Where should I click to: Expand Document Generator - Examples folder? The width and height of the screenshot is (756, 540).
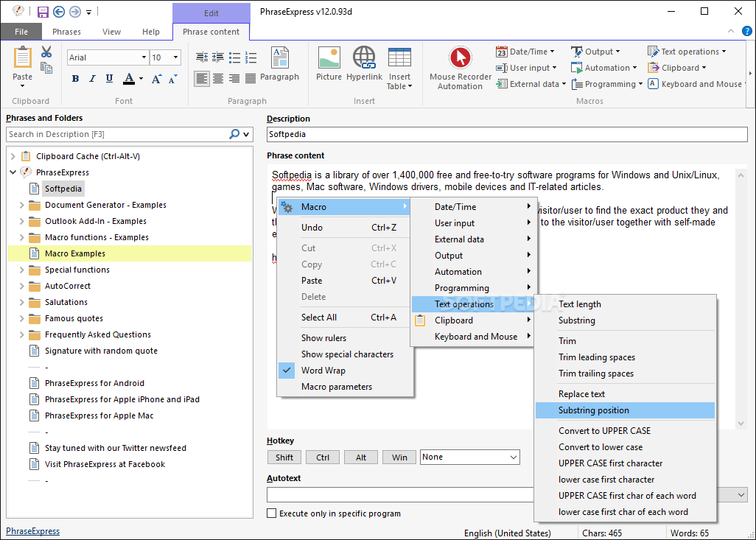pos(21,205)
